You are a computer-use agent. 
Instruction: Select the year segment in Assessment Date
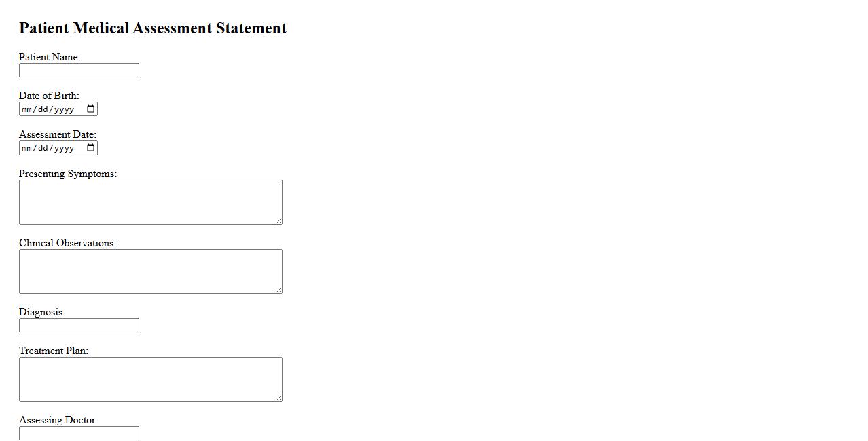(64, 148)
